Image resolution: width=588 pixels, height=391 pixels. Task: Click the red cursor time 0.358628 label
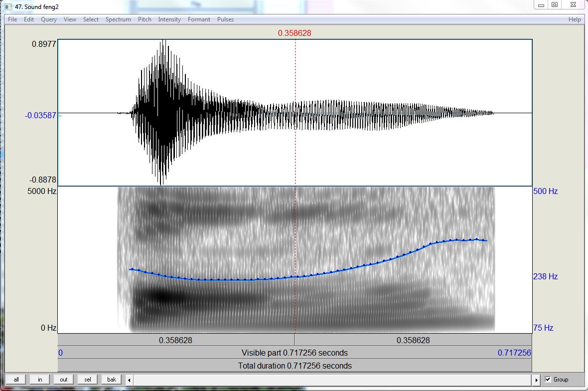(x=294, y=33)
